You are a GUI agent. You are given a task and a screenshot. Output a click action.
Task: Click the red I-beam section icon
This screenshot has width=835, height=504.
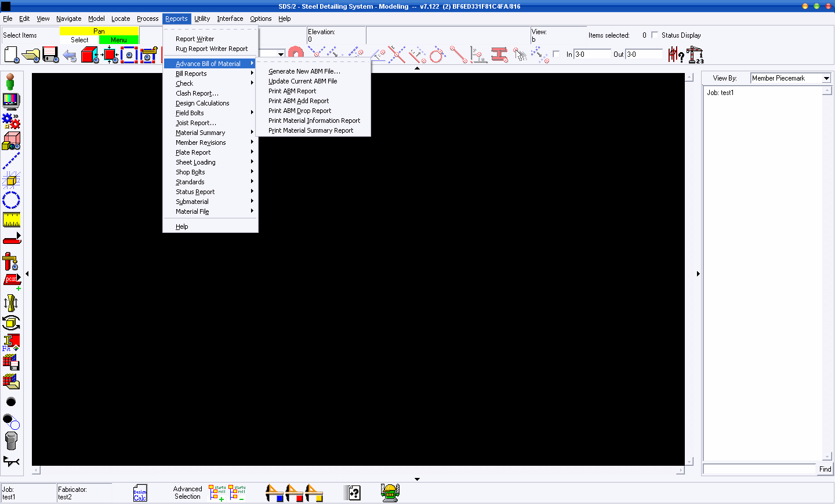coord(499,55)
